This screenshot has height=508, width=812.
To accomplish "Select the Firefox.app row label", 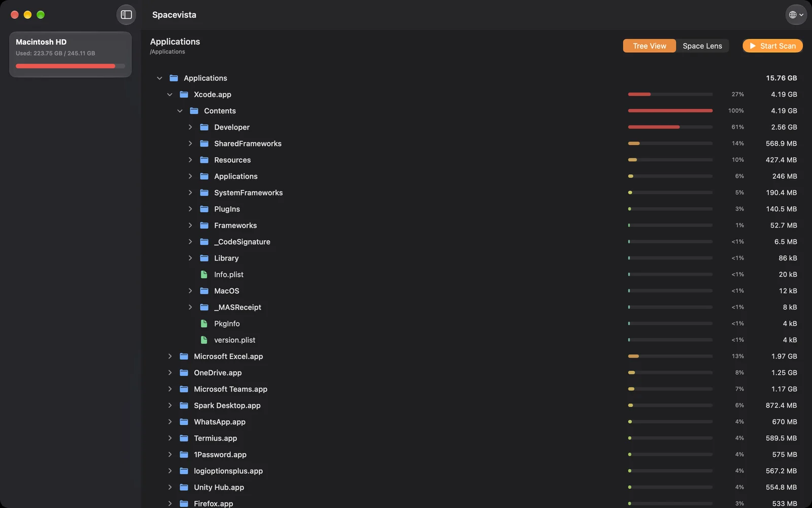I will (213, 503).
